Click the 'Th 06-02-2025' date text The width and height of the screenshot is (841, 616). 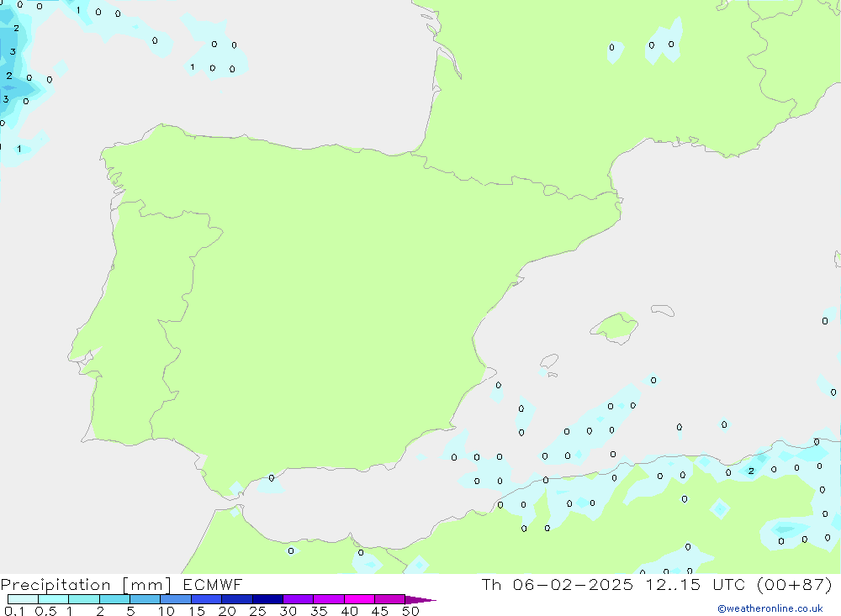558,584
